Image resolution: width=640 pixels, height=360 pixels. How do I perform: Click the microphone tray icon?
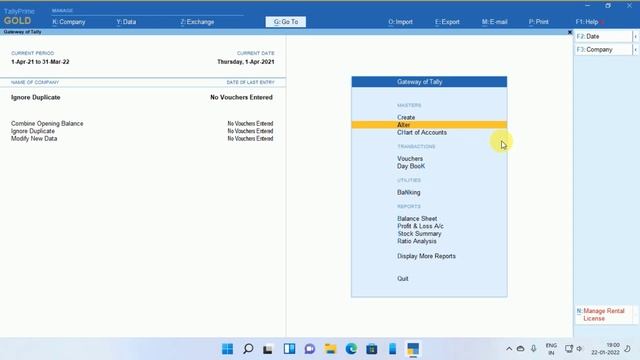(533, 349)
